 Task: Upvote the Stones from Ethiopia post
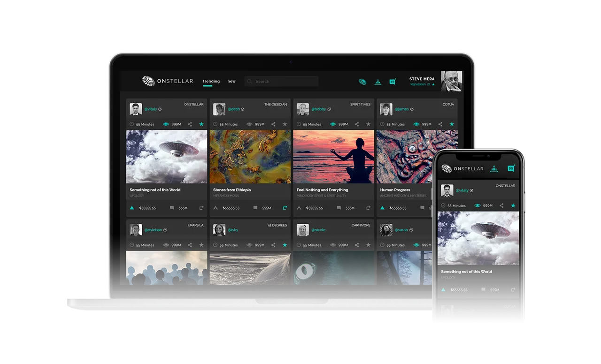pyautogui.click(x=216, y=208)
